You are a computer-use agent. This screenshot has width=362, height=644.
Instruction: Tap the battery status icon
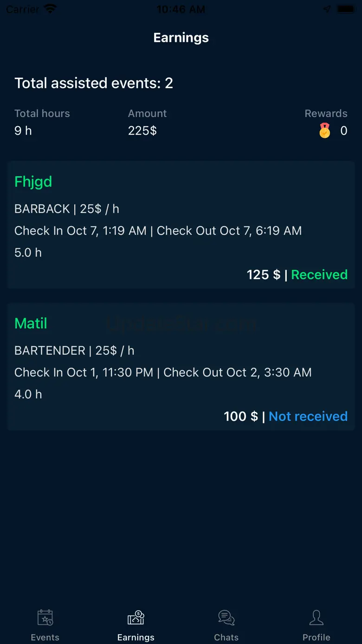pos(346,9)
